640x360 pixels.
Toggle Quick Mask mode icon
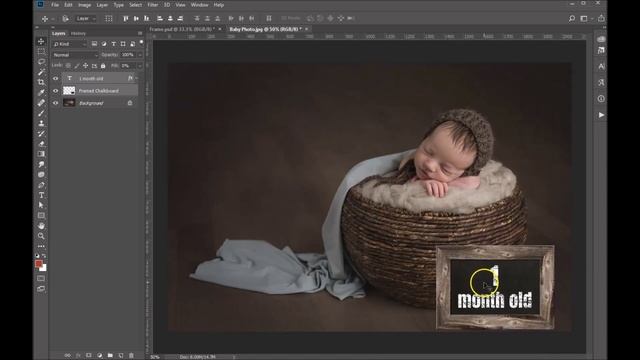click(x=41, y=278)
